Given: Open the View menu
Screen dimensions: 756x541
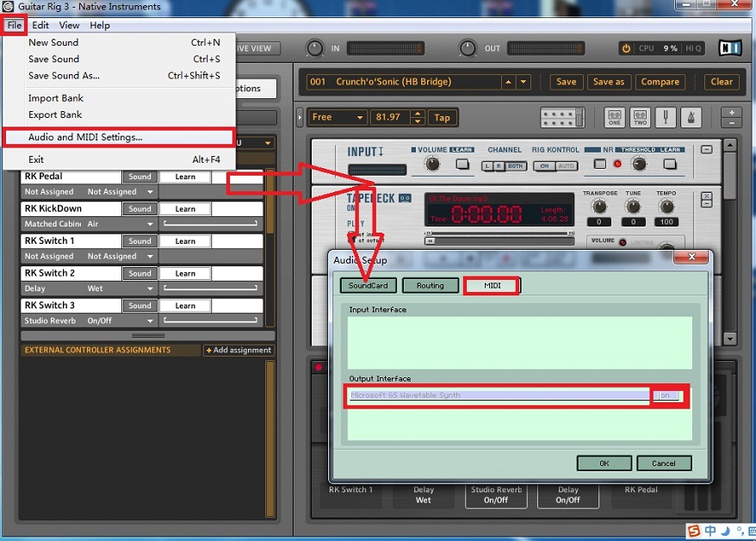Looking at the screenshot, I should pyautogui.click(x=69, y=25).
